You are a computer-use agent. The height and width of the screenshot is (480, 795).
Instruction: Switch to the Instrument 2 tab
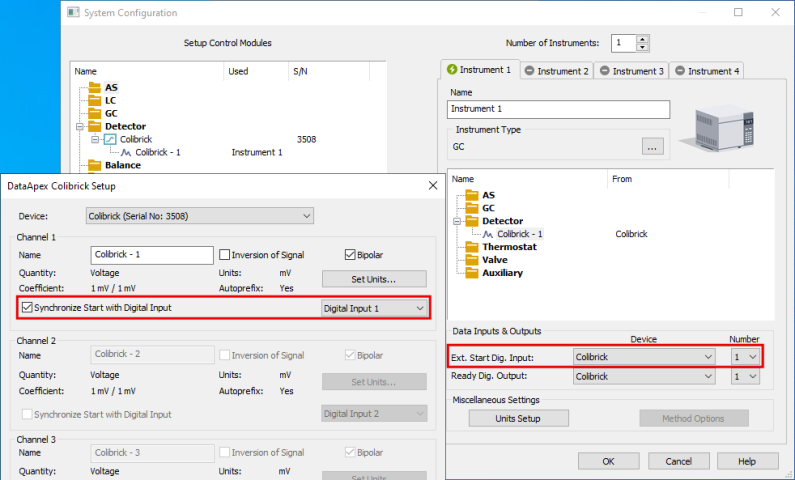[556, 71]
